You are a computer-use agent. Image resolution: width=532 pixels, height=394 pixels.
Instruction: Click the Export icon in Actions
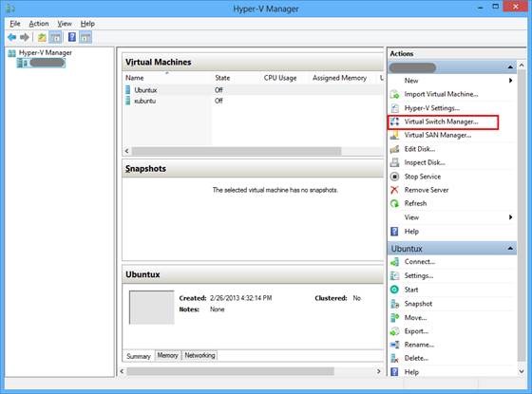tap(394, 331)
